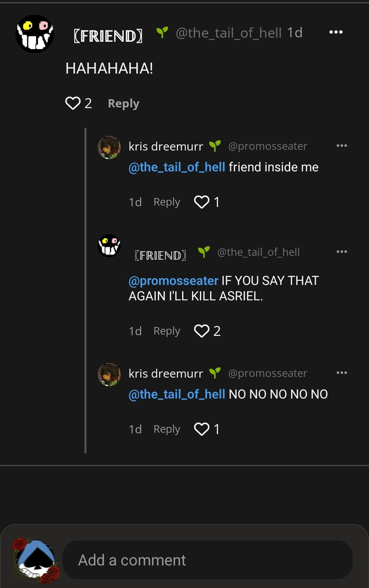Open kris dreemurr avatar on first reply
Screen dimensions: 369x588
[109, 147]
